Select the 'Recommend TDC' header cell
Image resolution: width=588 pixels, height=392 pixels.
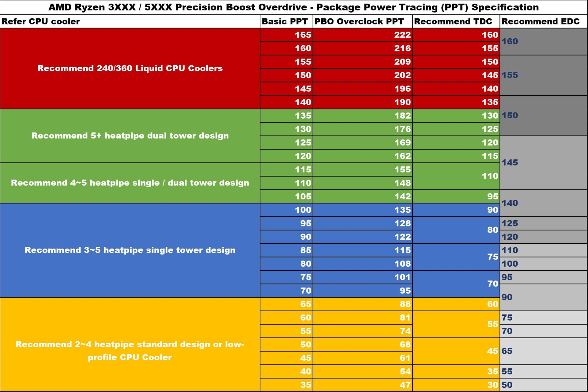click(x=456, y=21)
